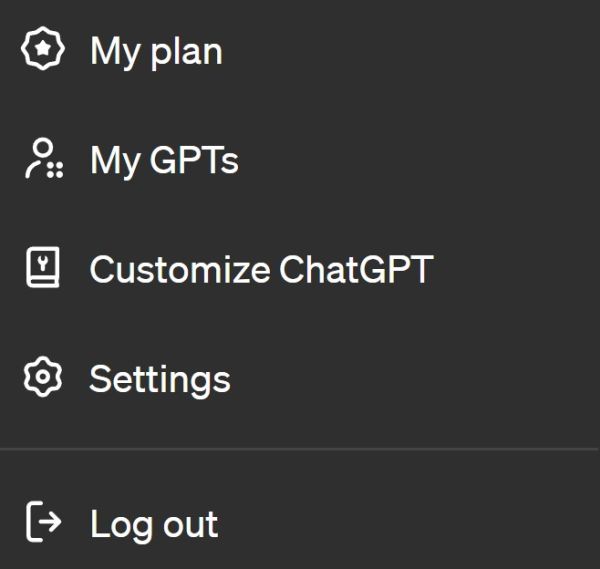This screenshot has width=600, height=569.
Task: Select Customize ChatGPT from the menu
Action: [300, 268]
